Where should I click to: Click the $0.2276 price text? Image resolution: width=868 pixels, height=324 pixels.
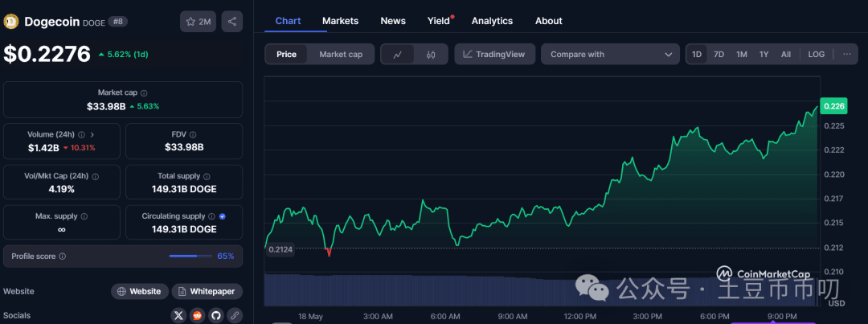pyautogui.click(x=47, y=55)
